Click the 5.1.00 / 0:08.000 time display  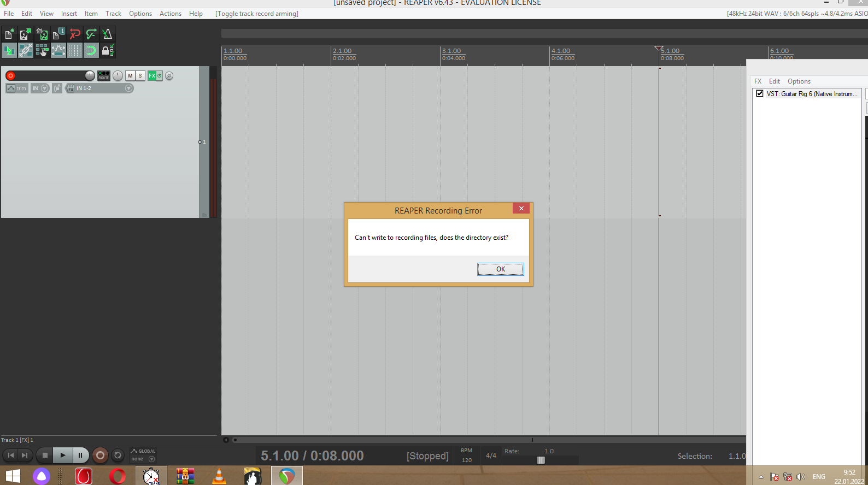(x=312, y=456)
